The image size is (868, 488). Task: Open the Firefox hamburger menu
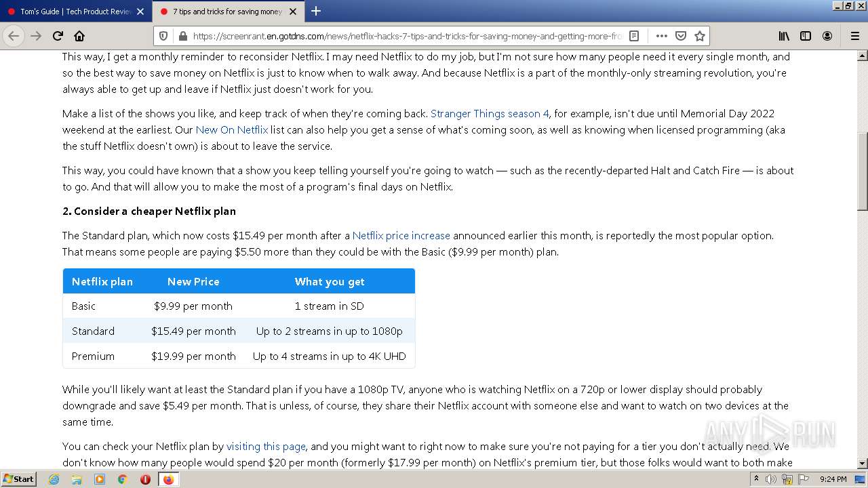(x=854, y=36)
